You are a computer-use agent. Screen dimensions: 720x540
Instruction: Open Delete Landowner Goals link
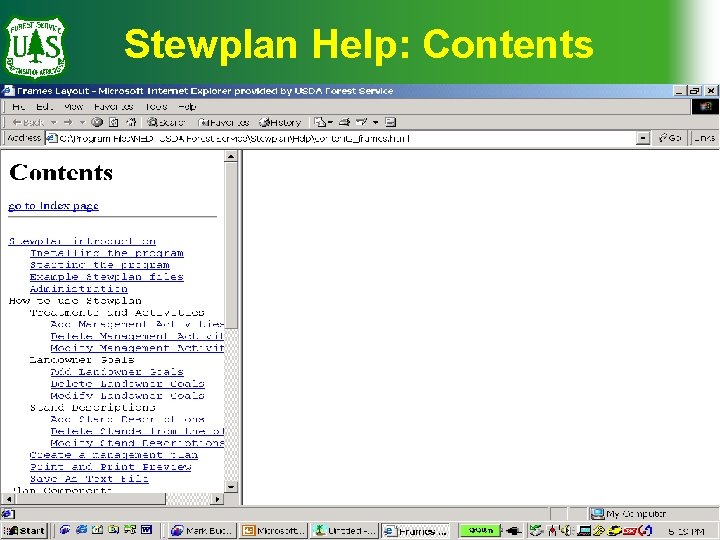pos(128,383)
